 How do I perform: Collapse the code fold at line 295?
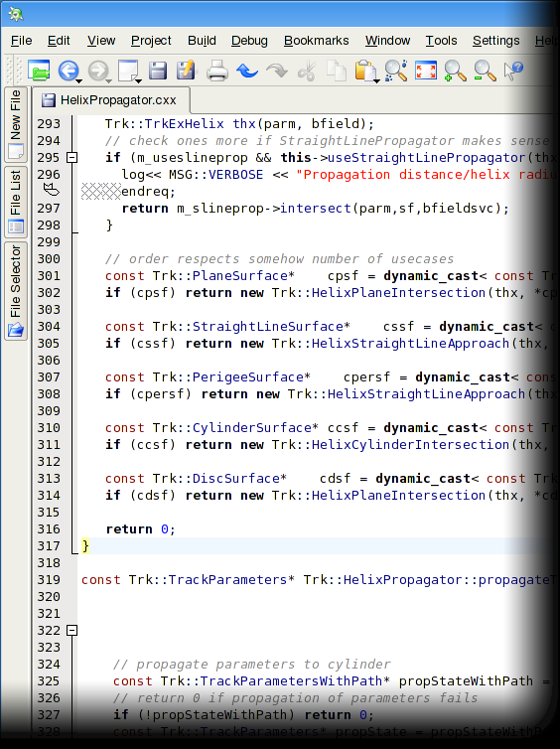pos(71,157)
